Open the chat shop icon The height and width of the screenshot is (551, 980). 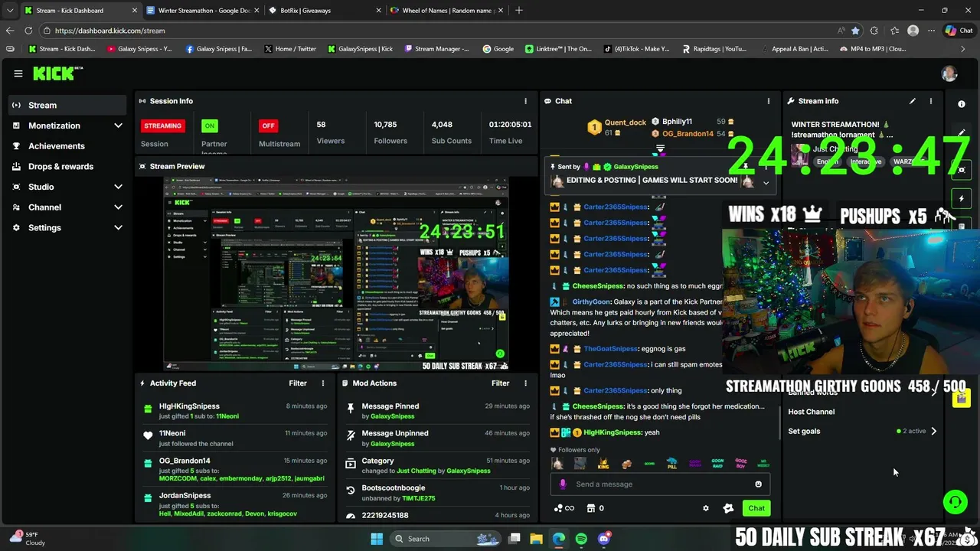[x=590, y=508]
